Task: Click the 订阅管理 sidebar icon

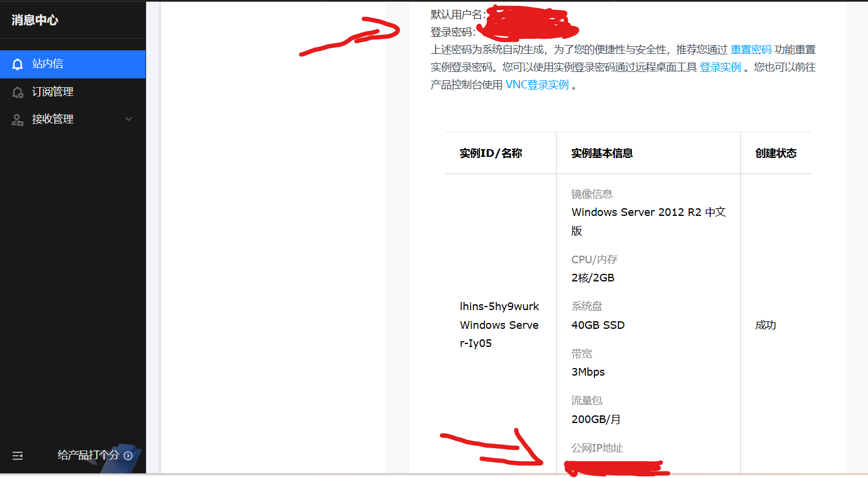Action: 18,92
